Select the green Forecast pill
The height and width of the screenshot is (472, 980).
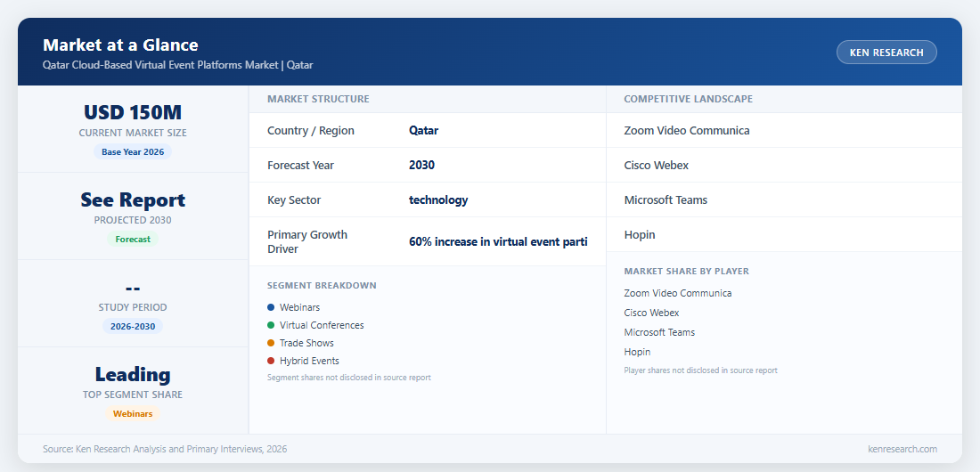[x=133, y=239]
